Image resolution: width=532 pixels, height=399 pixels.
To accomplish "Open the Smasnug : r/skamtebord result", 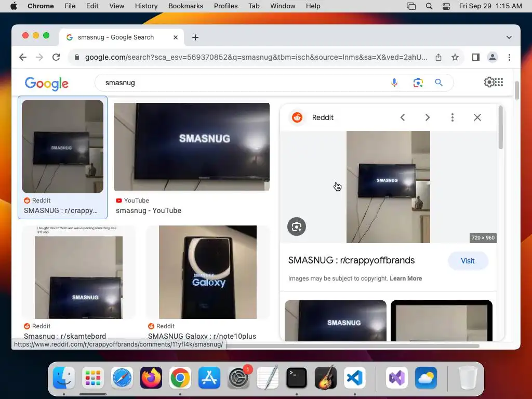I will click(x=65, y=336).
